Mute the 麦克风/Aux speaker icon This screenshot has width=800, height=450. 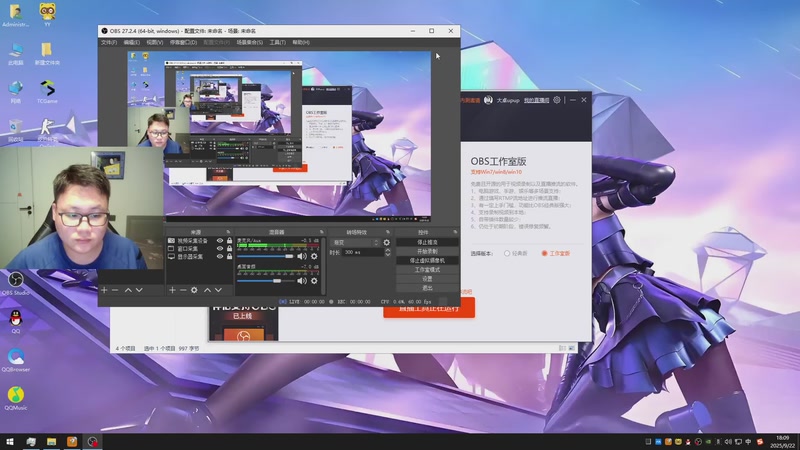pyautogui.click(x=302, y=256)
